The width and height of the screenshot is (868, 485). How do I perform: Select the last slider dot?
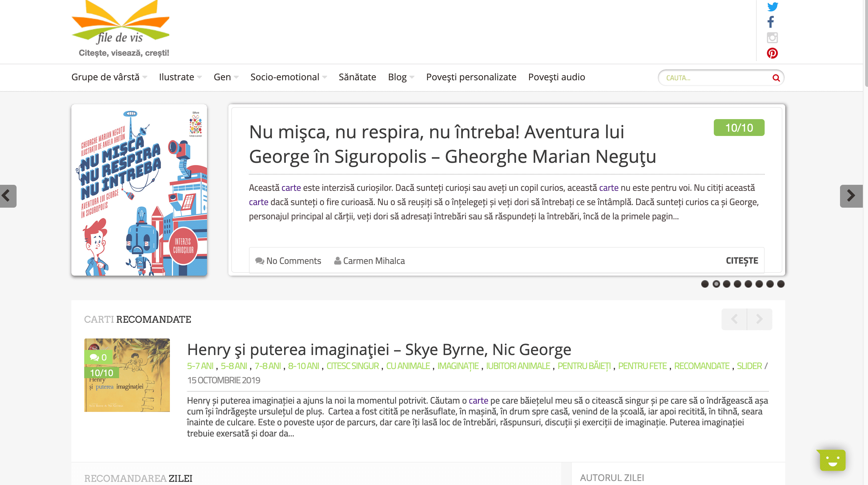781,284
